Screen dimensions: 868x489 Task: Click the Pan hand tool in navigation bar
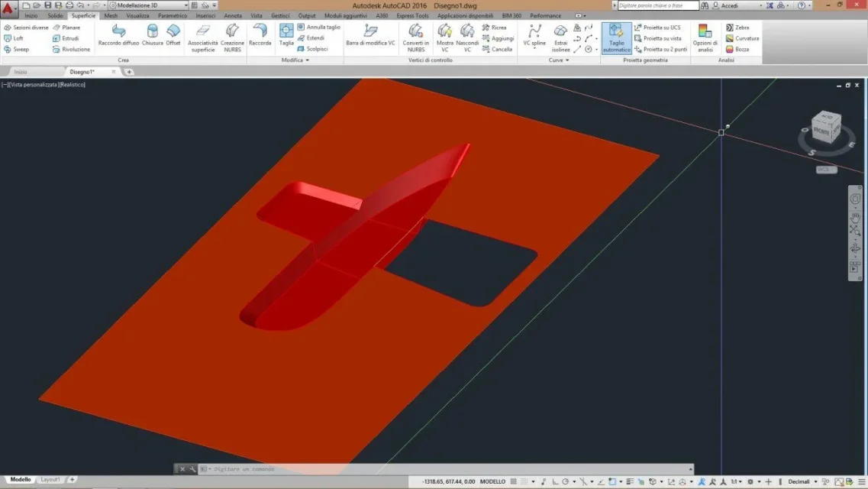click(855, 216)
